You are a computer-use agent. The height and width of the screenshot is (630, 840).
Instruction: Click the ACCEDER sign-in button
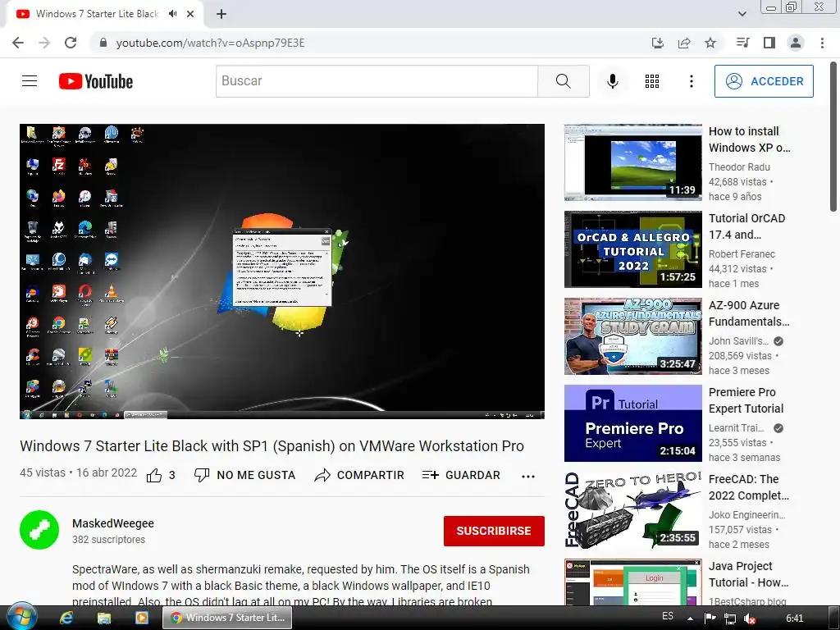tap(764, 81)
